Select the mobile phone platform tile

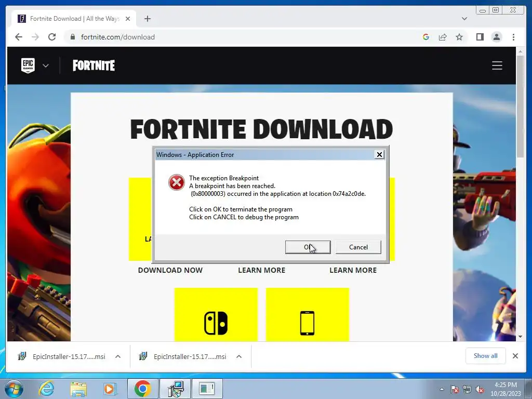coord(308,314)
